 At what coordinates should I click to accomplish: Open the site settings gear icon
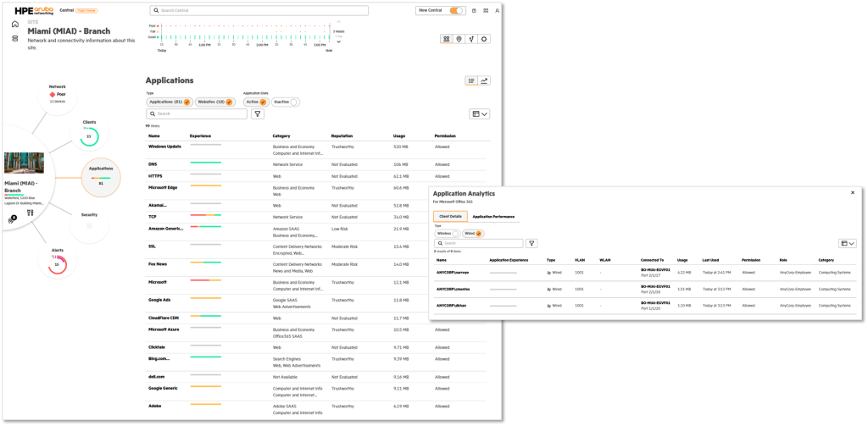484,39
